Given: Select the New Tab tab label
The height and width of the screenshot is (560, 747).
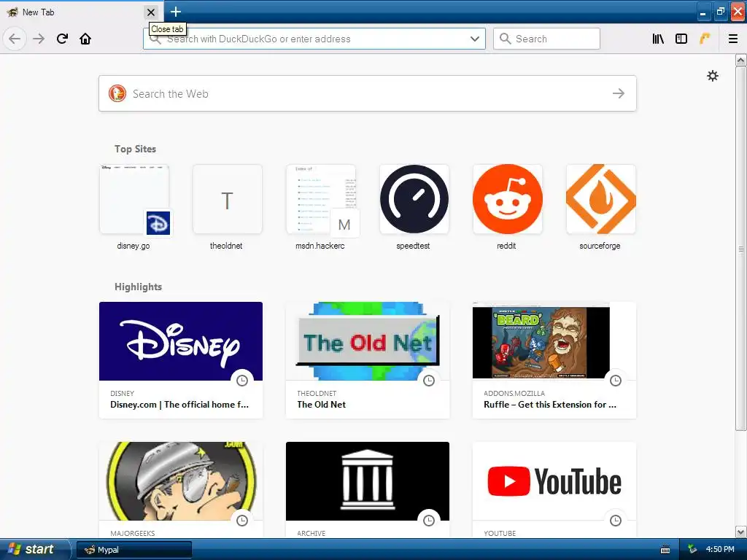Looking at the screenshot, I should coord(38,12).
